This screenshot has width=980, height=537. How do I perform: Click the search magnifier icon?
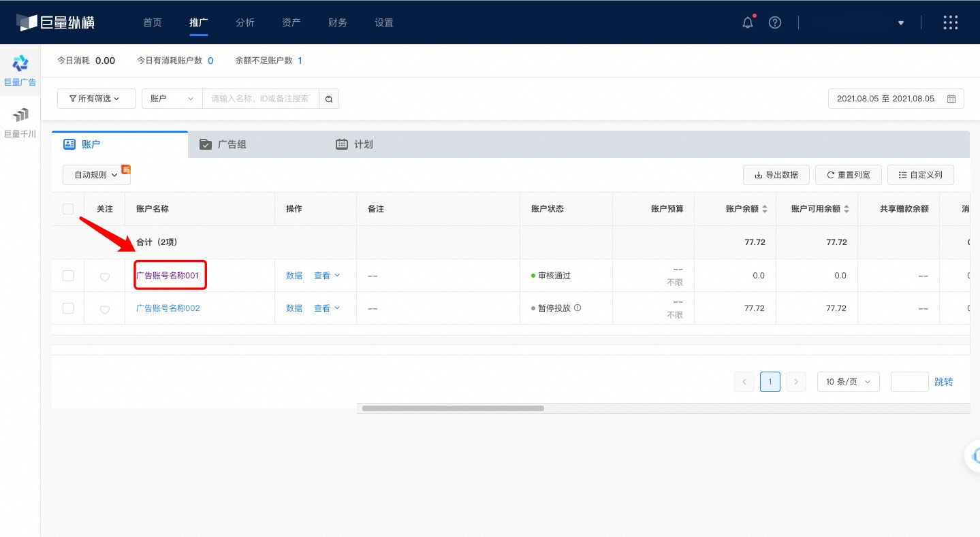pyautogui.click(x=329, y=98)
